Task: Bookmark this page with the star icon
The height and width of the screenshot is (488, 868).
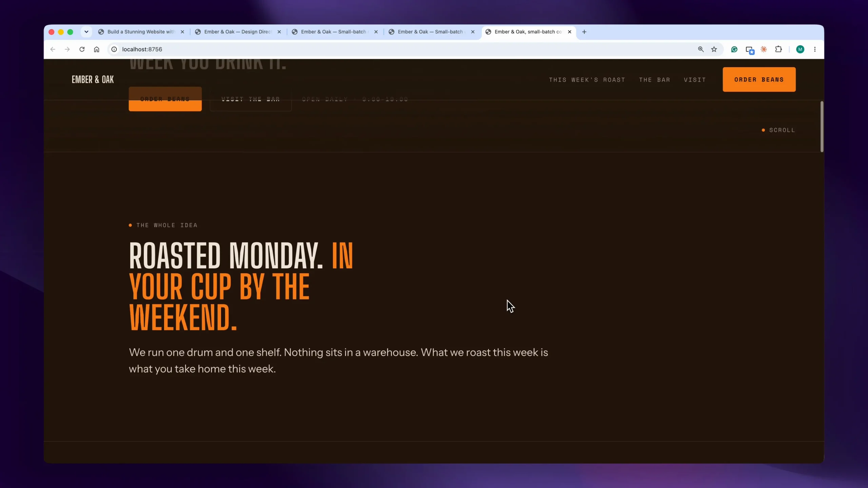Action: [714, 49]
